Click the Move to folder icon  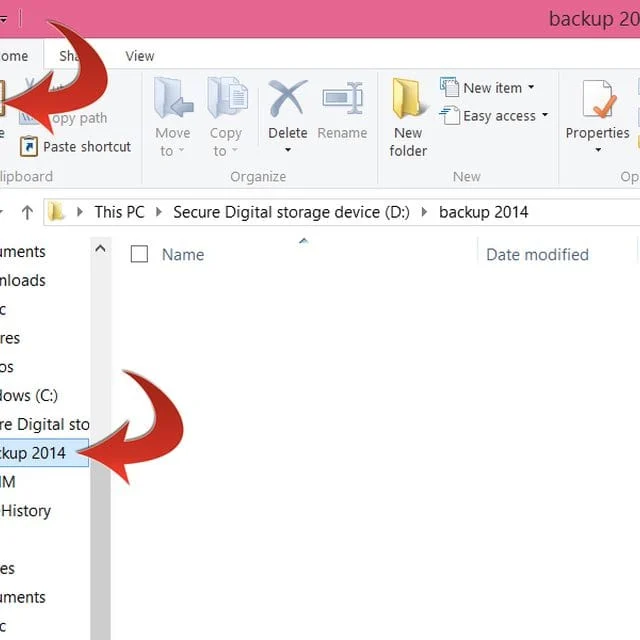173,98
